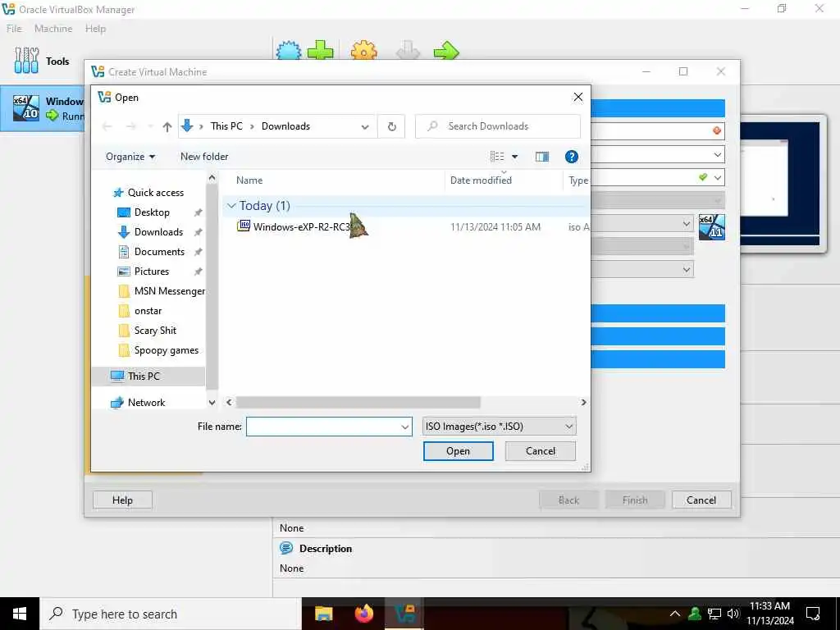
Task: Click the Forward arrow in Open dialog
Action: (x=130, y=126)
